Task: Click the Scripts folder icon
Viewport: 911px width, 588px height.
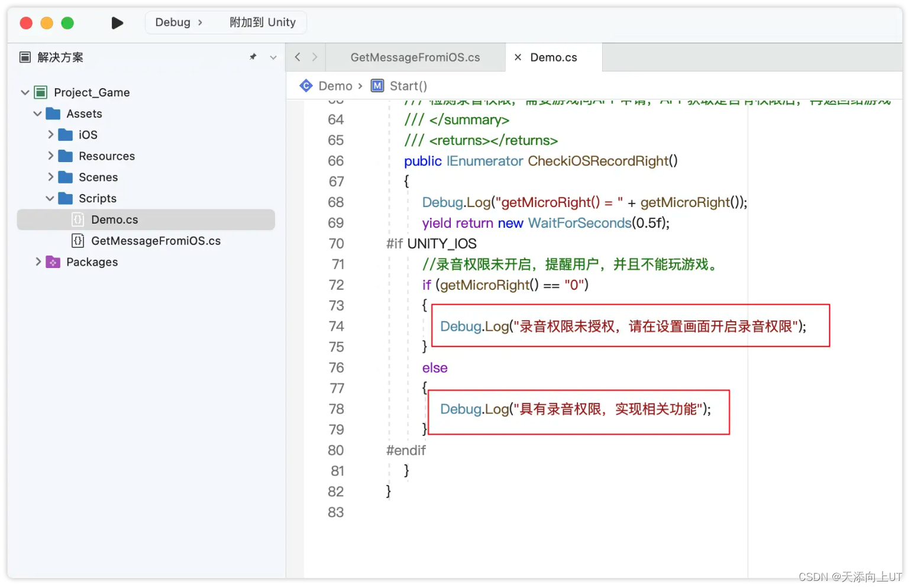Action: pos(66,198)
